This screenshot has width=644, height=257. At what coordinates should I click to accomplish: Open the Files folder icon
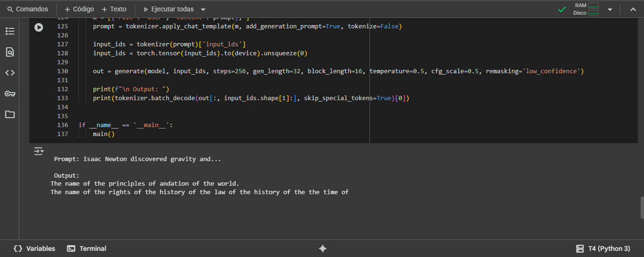click(x=9, y=114)
